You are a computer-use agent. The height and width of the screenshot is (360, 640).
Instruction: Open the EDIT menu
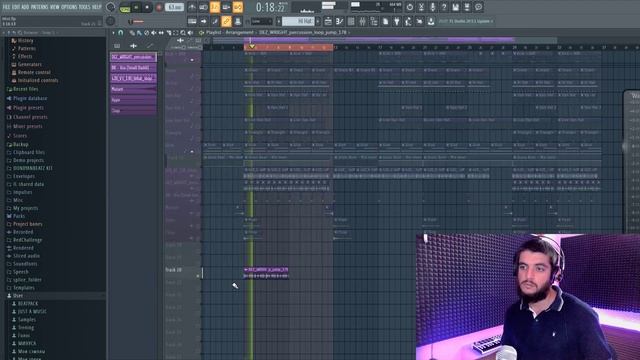(16, 7)
